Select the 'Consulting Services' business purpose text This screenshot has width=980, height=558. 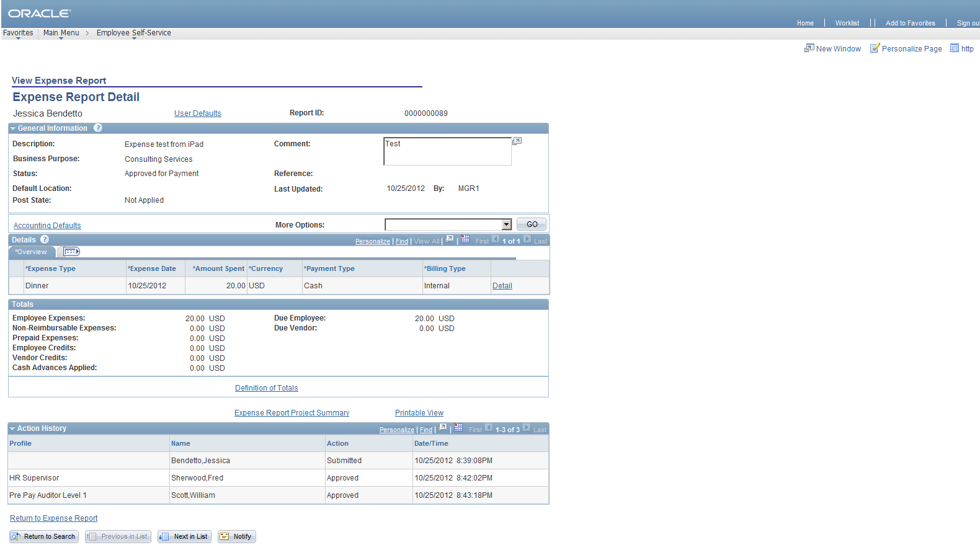coord(159,159)
